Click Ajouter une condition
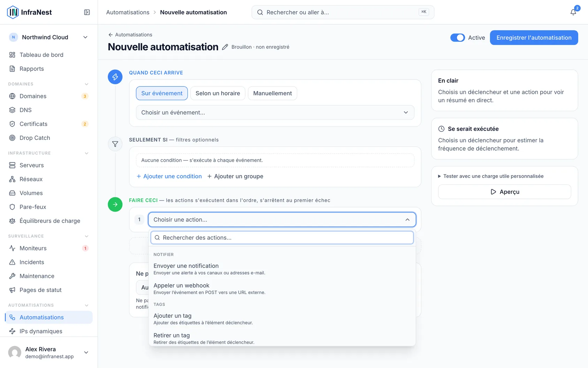 coord(169,176)
